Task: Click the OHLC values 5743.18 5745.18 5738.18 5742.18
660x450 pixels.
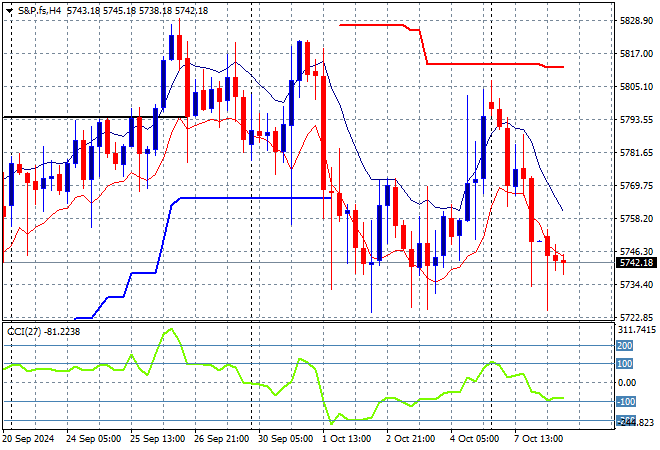Action: (137, 11)
